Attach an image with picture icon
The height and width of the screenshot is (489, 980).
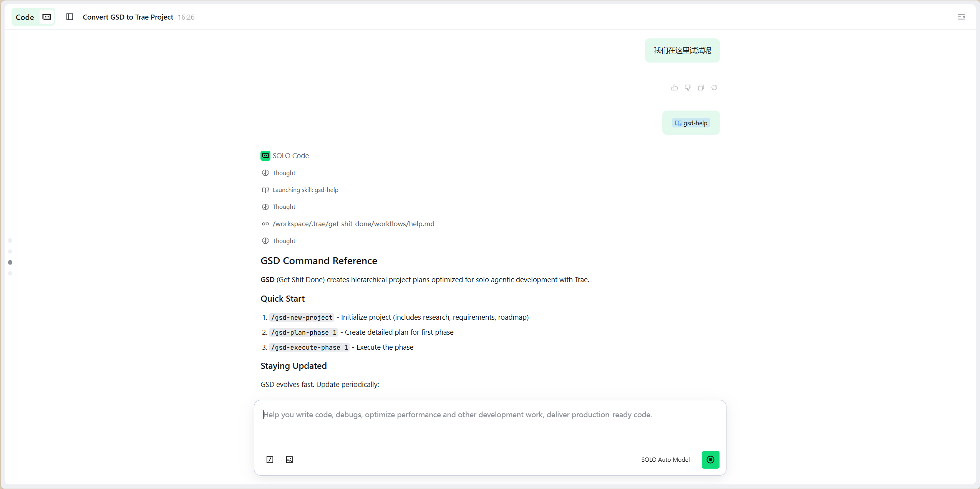point(289,459)
